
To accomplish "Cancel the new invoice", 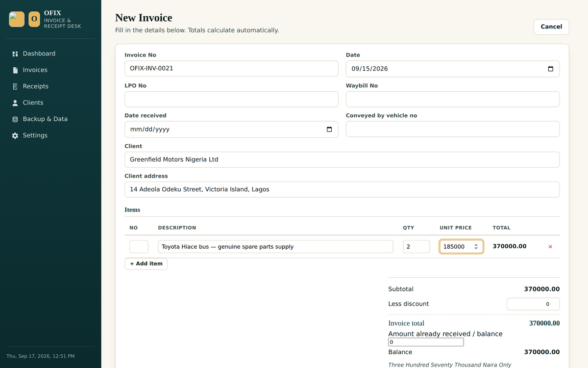I will click(x=551, y=27).
